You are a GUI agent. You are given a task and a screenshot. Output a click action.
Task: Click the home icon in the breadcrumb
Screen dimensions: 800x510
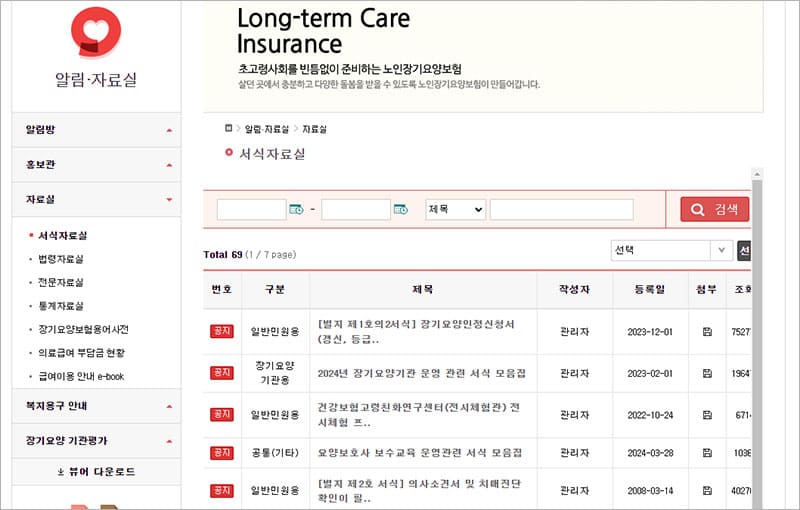click(x=229, y=129)
